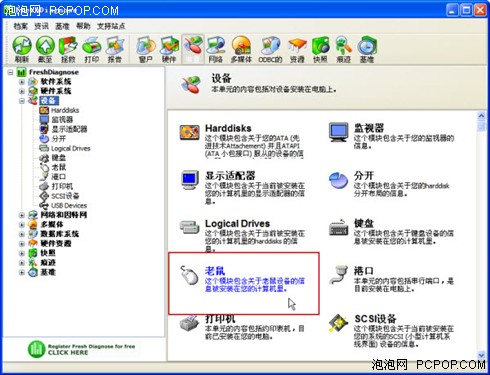Click the Refresh (刷新) toolbar icon
Viewport: 490px width, 375px height.
[x=22, y=49]
